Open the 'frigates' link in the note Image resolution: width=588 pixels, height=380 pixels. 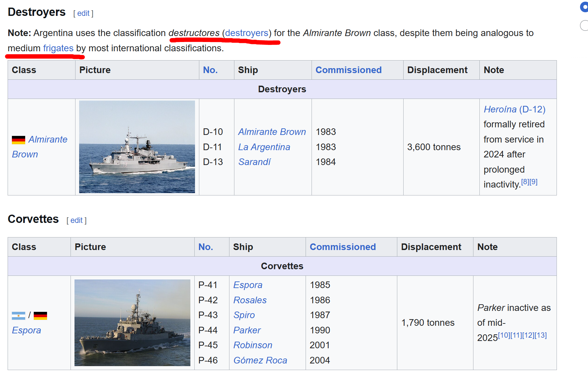[58, 48]
